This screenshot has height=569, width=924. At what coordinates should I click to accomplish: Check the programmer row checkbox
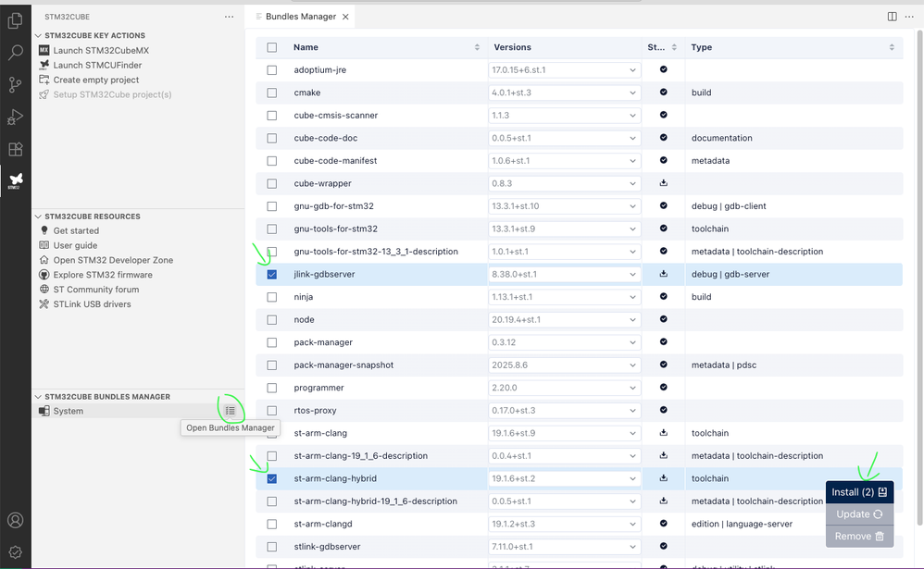(x=271, y=389)
